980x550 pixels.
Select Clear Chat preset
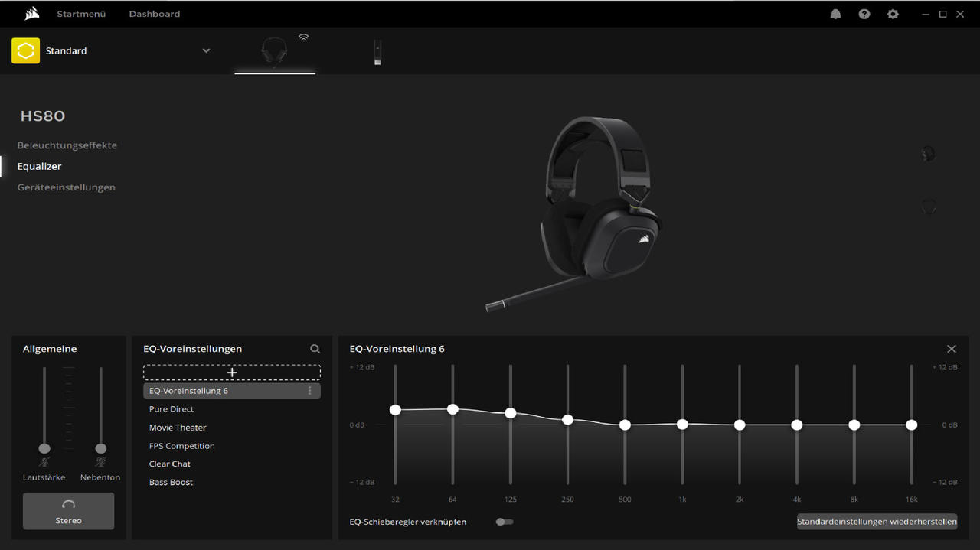tap(170, 464)
